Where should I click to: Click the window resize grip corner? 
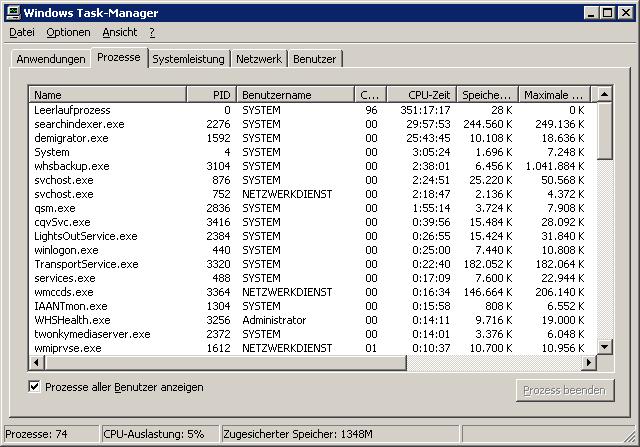630,436
